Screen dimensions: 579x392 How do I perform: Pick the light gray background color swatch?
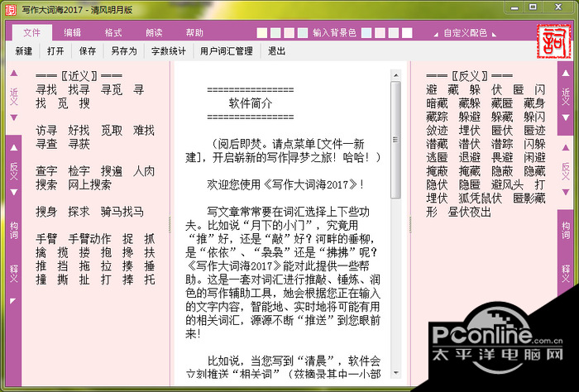(394, 33)
